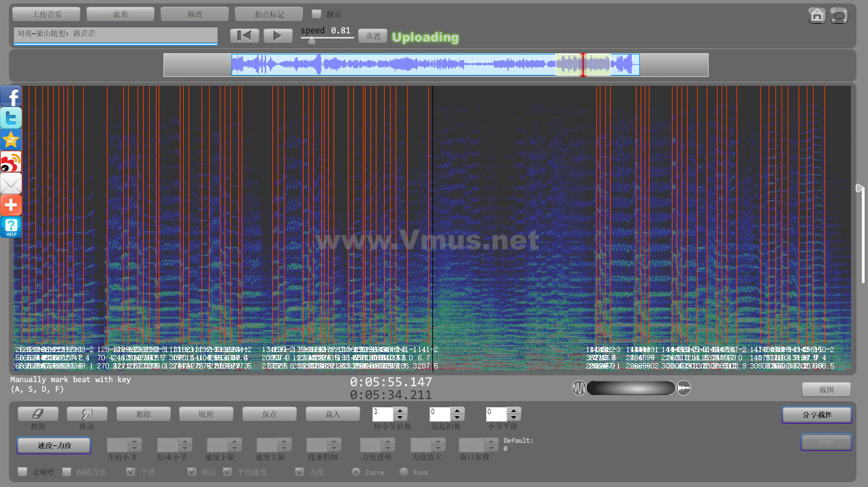Select the move (移动) tool
868x487 pixels.
[x=86, y=413]
